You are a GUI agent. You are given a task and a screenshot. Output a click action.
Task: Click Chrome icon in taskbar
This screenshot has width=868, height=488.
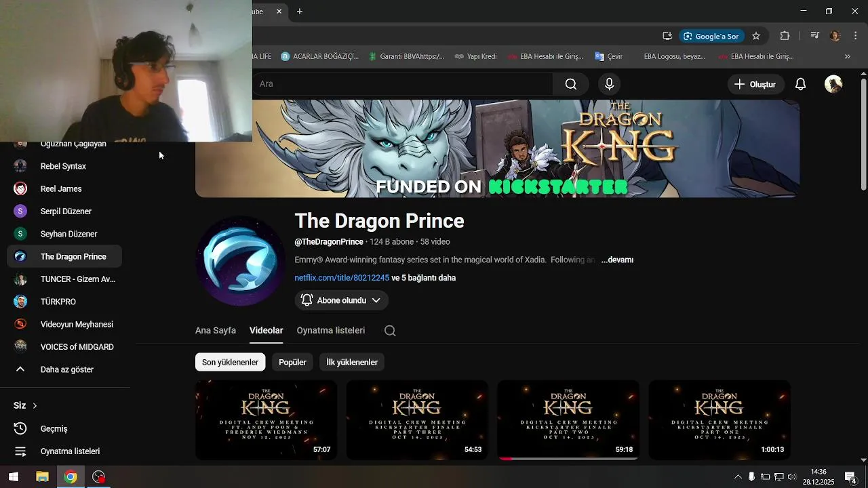71,477
